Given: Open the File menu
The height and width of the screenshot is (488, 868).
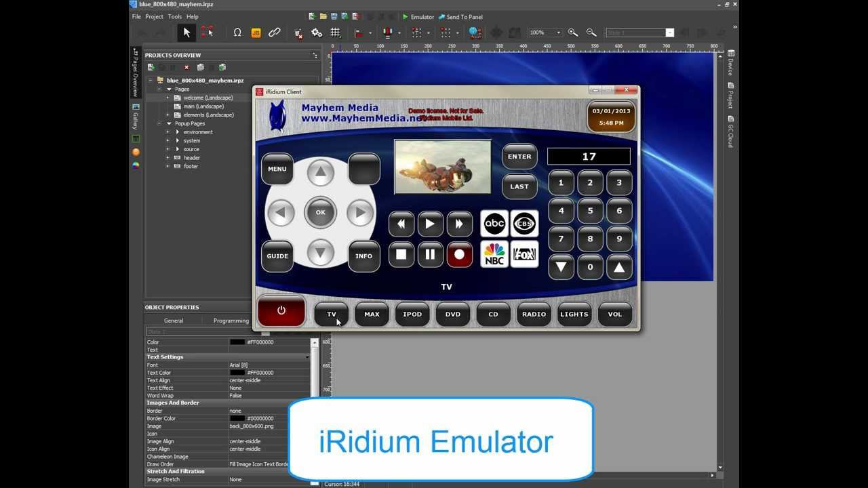Looking at the screenshot, I should [136, 16].
